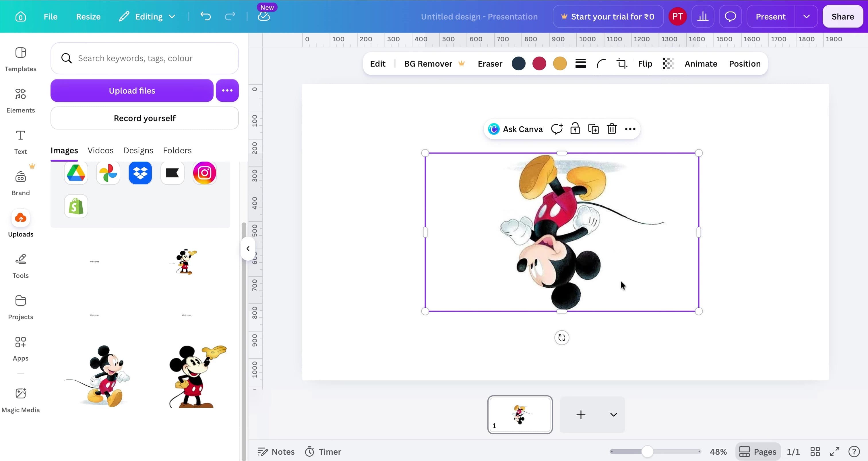Screen dimensions: 868x461
Task: Import from Google Drive
Action: (x=76, y=173)
